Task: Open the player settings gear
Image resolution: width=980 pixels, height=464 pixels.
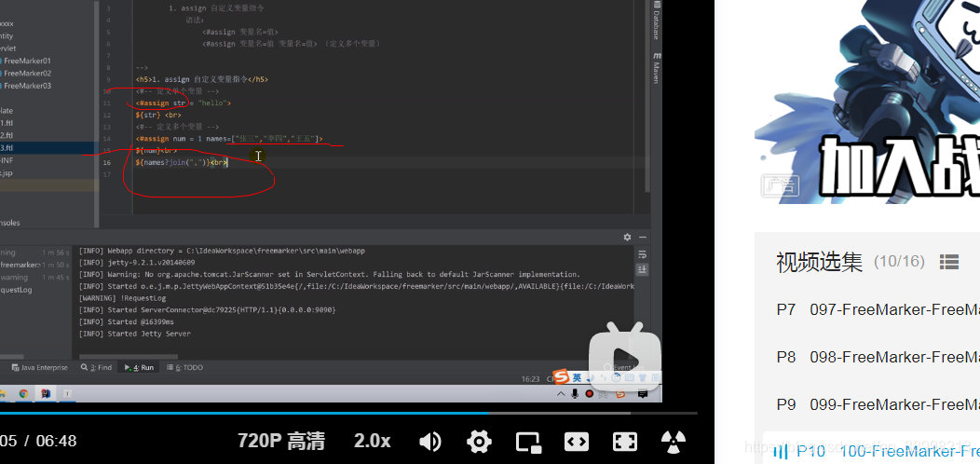Action: point(479,442)
